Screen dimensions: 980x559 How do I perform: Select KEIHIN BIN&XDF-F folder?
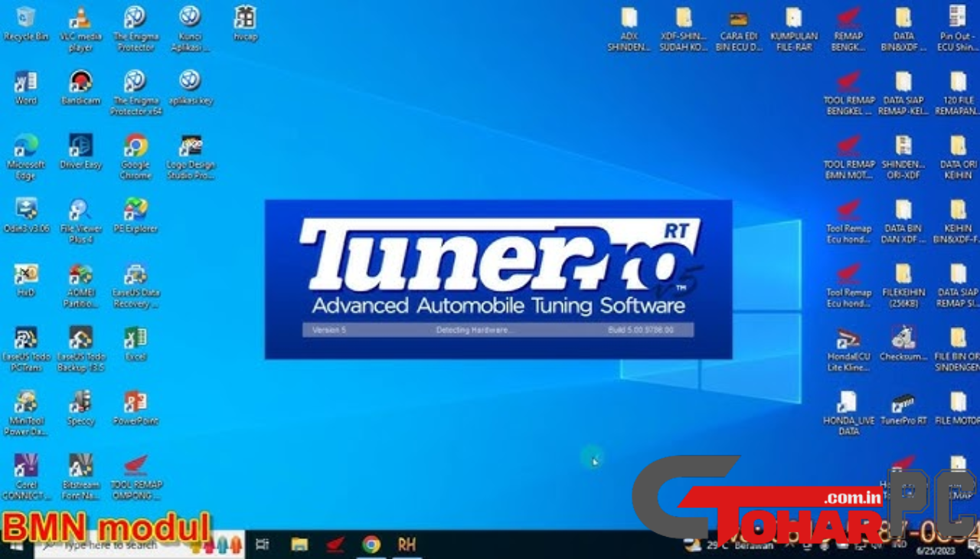click(958, 221)
